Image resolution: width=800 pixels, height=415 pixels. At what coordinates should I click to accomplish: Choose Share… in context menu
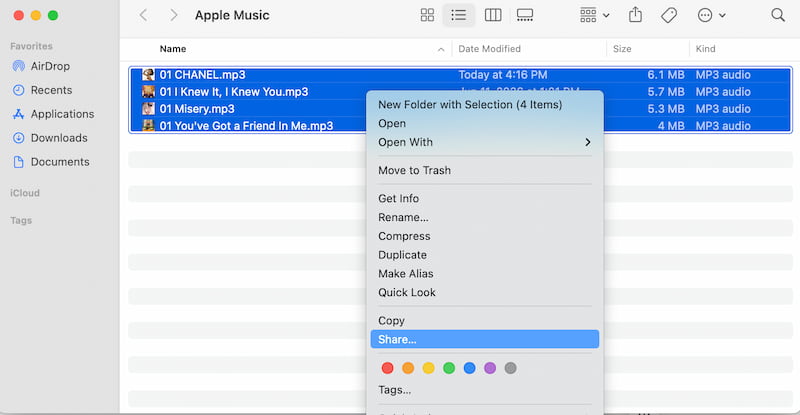[x=485, y=339]
